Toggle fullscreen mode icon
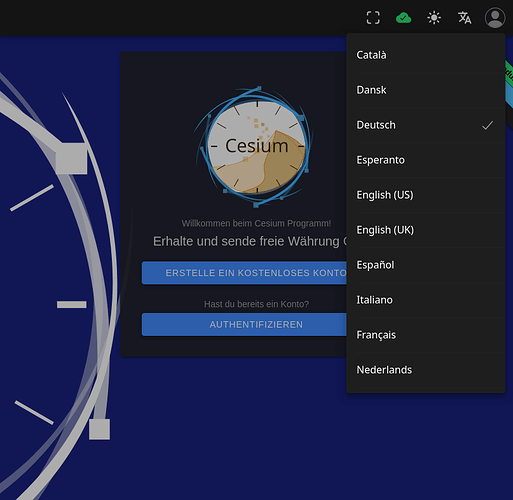 [373, 18]
